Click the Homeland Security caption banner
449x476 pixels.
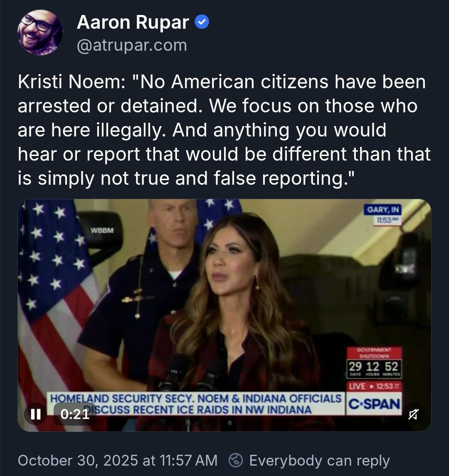coord(196,404)
